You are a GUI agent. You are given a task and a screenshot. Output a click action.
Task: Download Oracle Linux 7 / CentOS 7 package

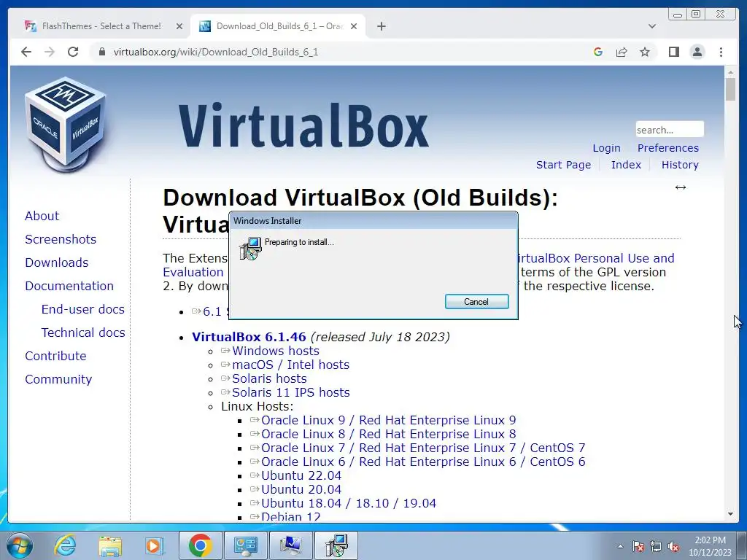(423, 448)
